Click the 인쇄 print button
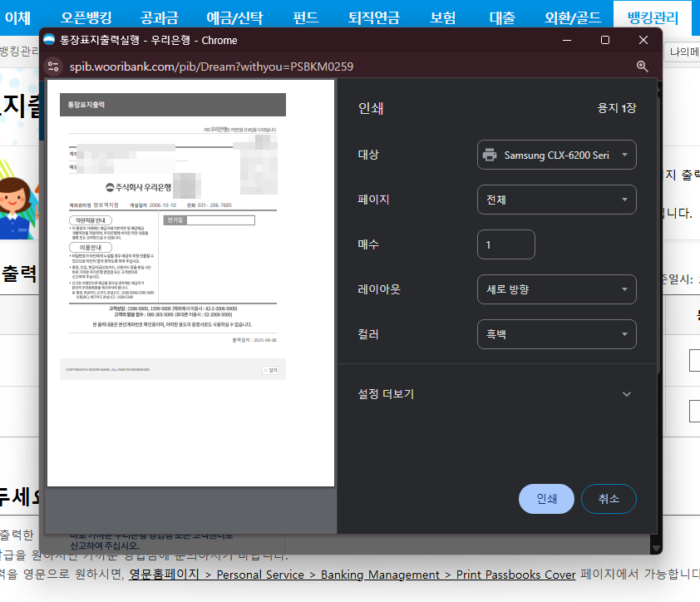700x602 pixels. 546,498
